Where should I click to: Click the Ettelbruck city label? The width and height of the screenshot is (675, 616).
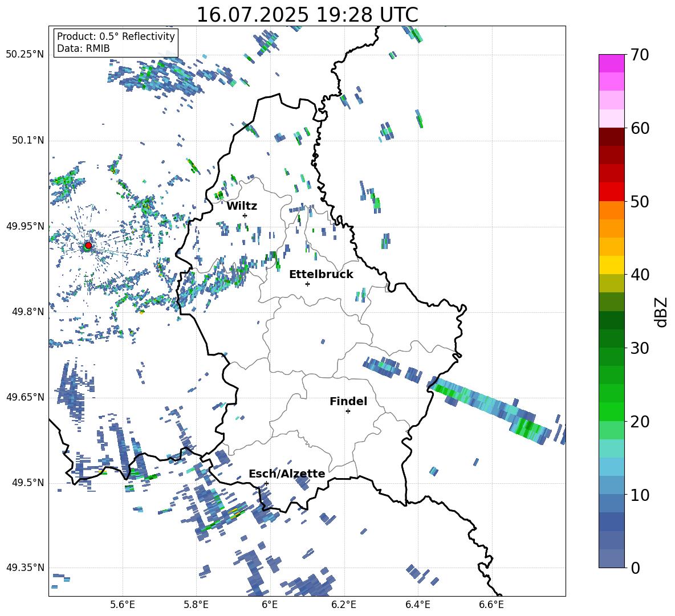(321, 275)
